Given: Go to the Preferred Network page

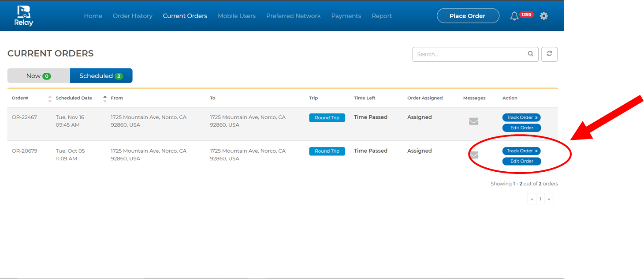Looking at the screenshot, I should coord(293,16).
